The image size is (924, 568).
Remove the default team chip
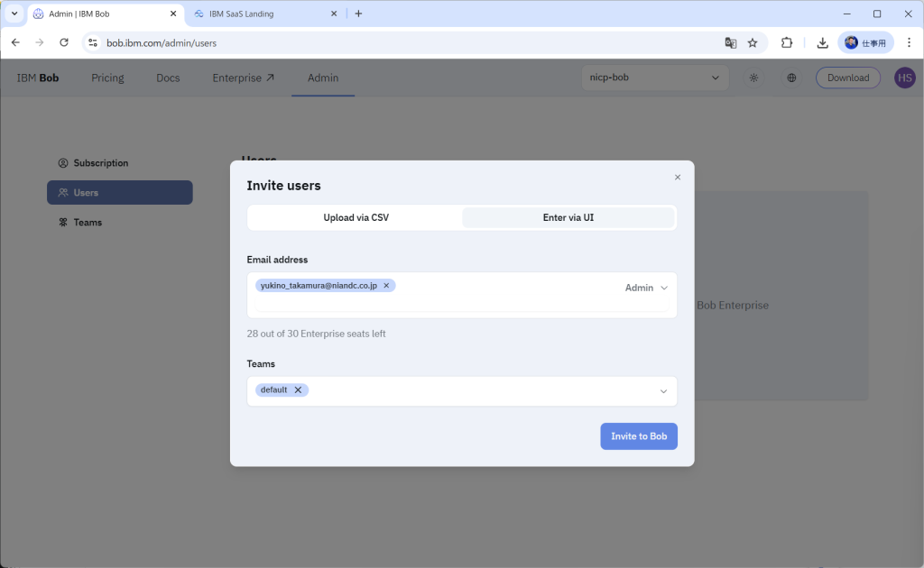(298, 389)
